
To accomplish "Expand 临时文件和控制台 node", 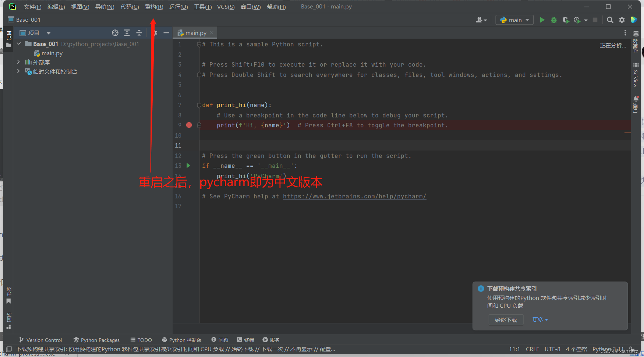I will tap(19, 71).
